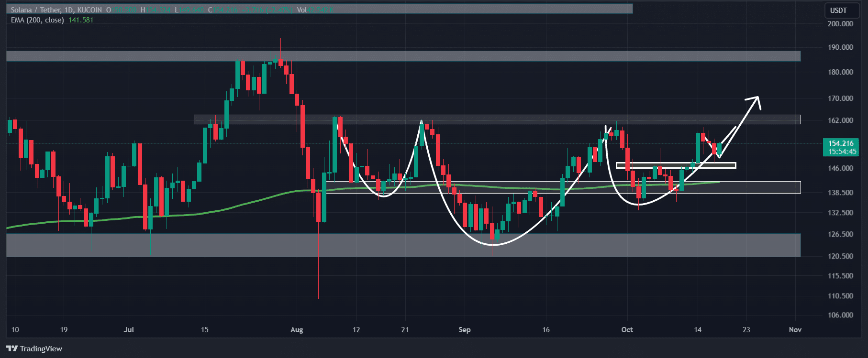868x358 pixels.
Task: Click the 138.500 price axis label
Action: pyautogui.click(x=840, y=192)
